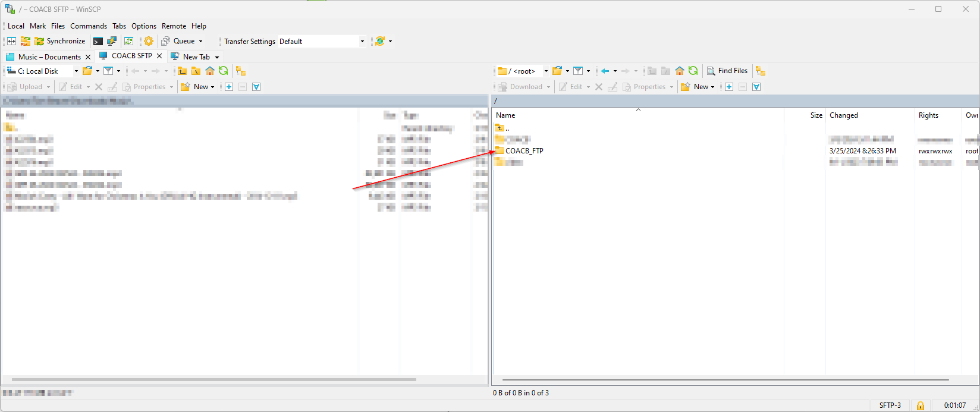
Task: Click the Preferences gear icon
Action: pyautogui.click(x=149, y=41)
